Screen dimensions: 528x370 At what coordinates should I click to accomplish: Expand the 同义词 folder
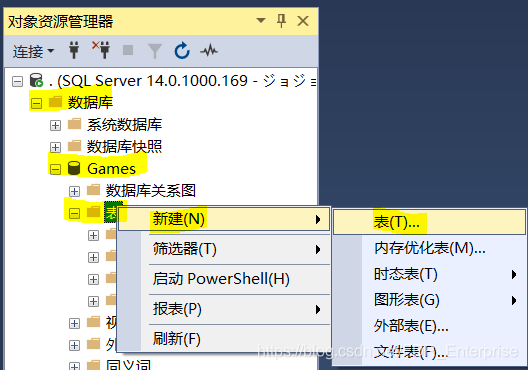(x=74, y=366)
